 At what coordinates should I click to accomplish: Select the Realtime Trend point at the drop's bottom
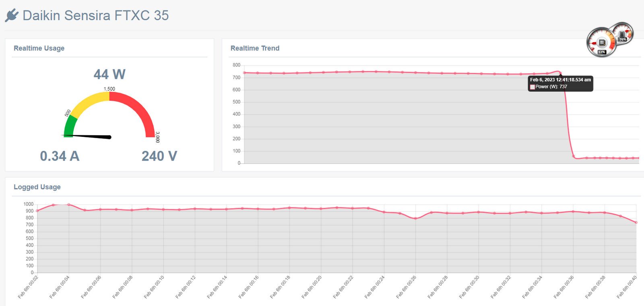574,156
